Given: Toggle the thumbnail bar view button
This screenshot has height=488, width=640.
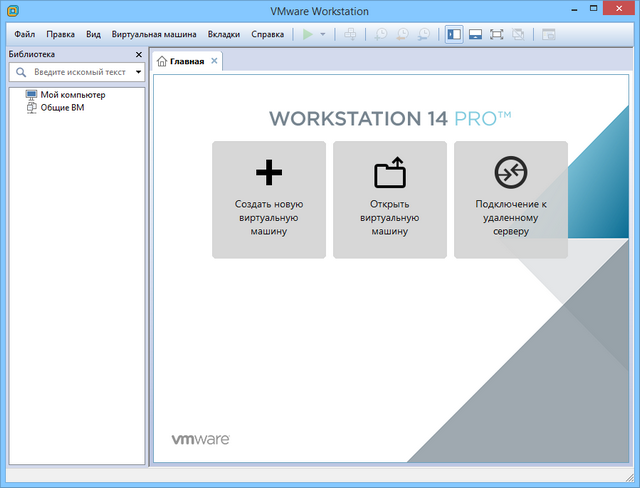Looking at the screenshot, I should pos(475,34).
